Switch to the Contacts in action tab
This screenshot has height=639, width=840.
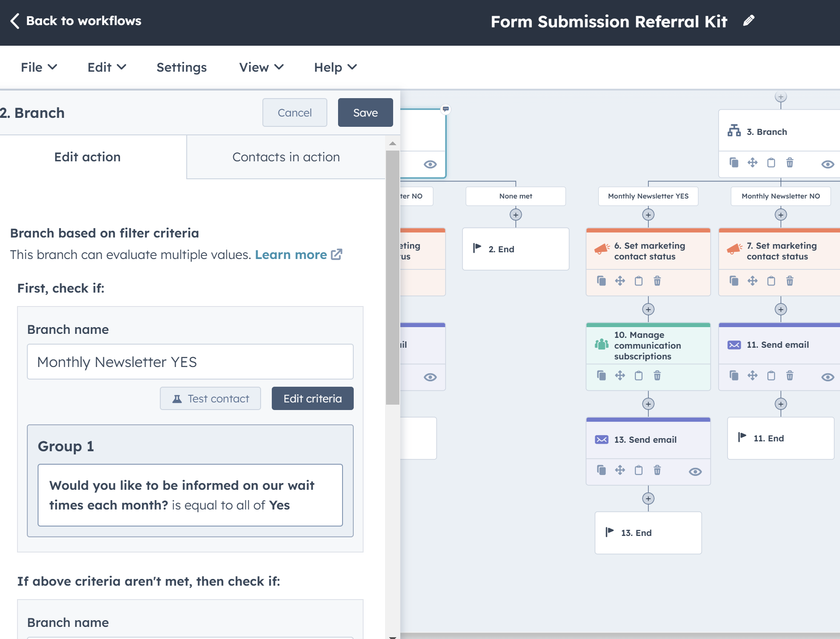[x=286, y=157]
